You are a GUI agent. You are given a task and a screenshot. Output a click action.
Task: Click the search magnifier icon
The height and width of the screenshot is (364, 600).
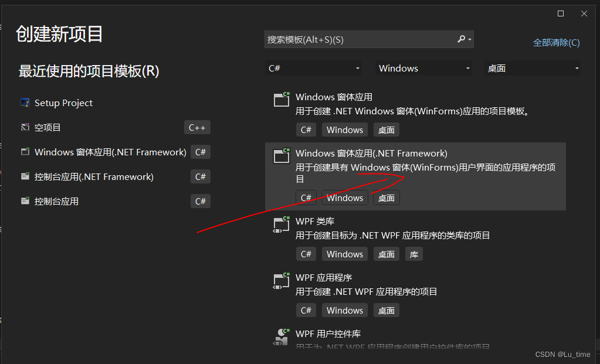[461, 39]
